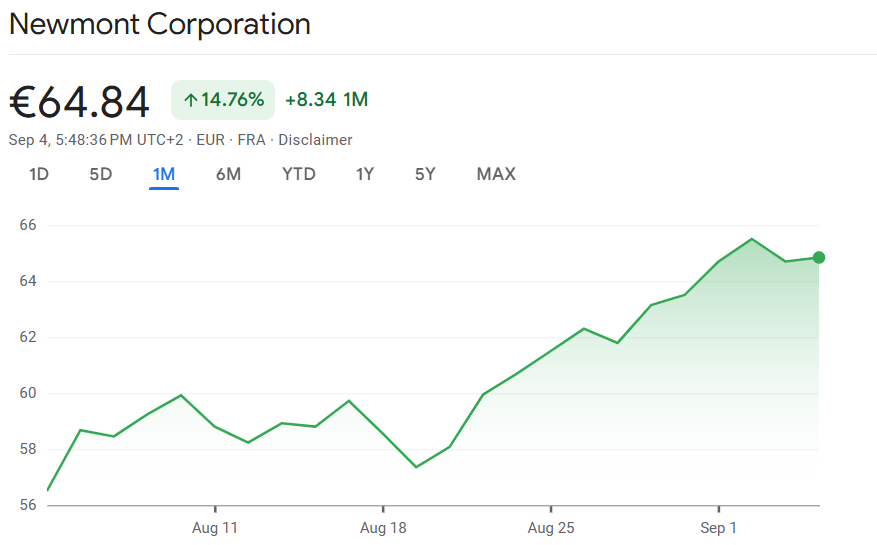Click the Aug 18 date axis label
Screen dimensions: 877x545
point(383,527)
